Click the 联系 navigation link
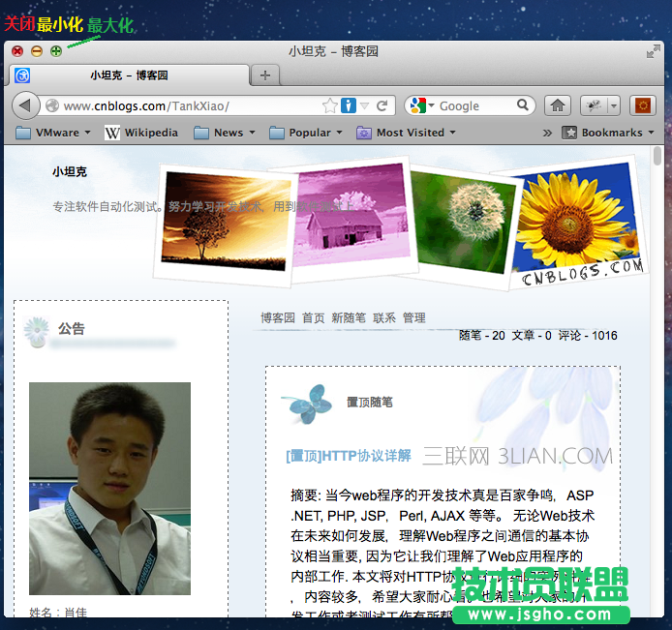This screenshot has width=672, height=630. [384, 317]
